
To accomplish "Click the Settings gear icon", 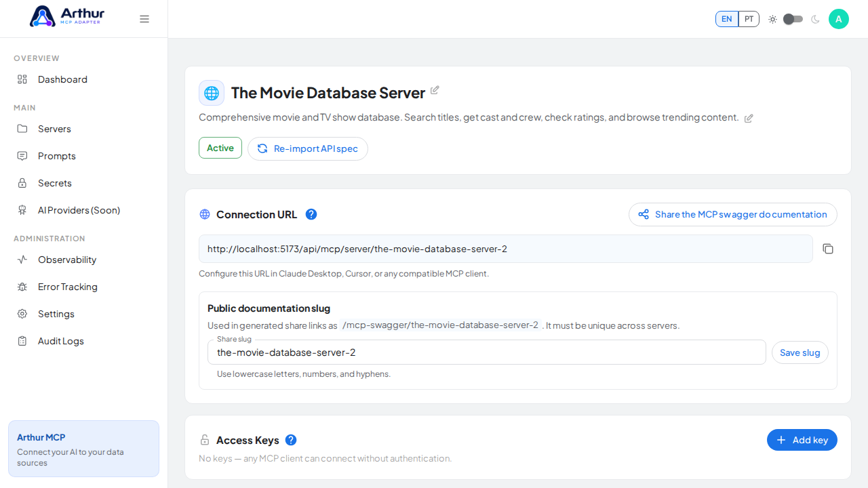I will click(22, 314).
